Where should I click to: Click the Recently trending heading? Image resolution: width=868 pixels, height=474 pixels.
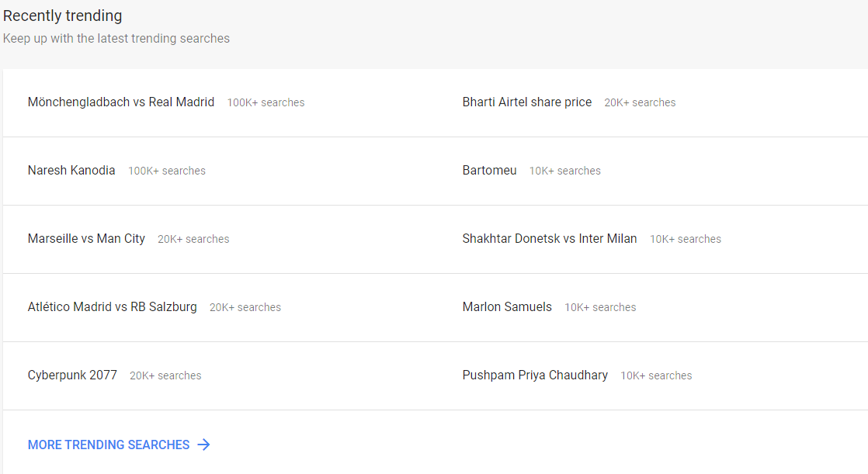63,16
